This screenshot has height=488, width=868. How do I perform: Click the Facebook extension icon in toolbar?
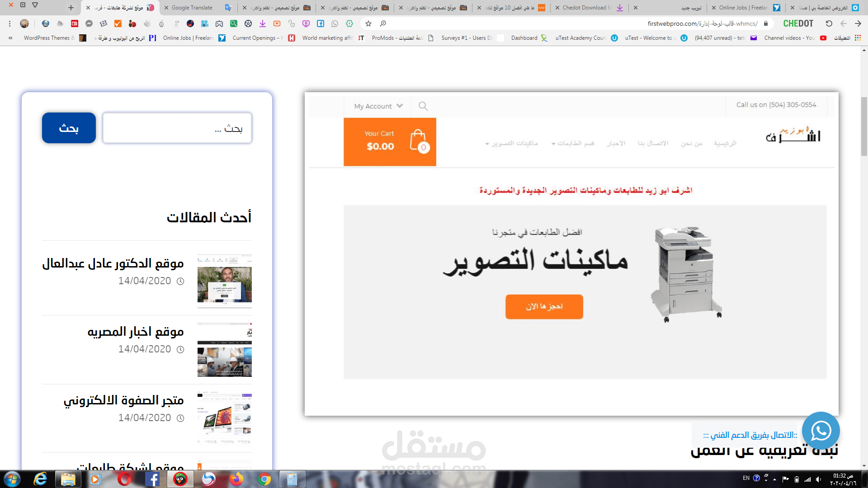(321, 23)
